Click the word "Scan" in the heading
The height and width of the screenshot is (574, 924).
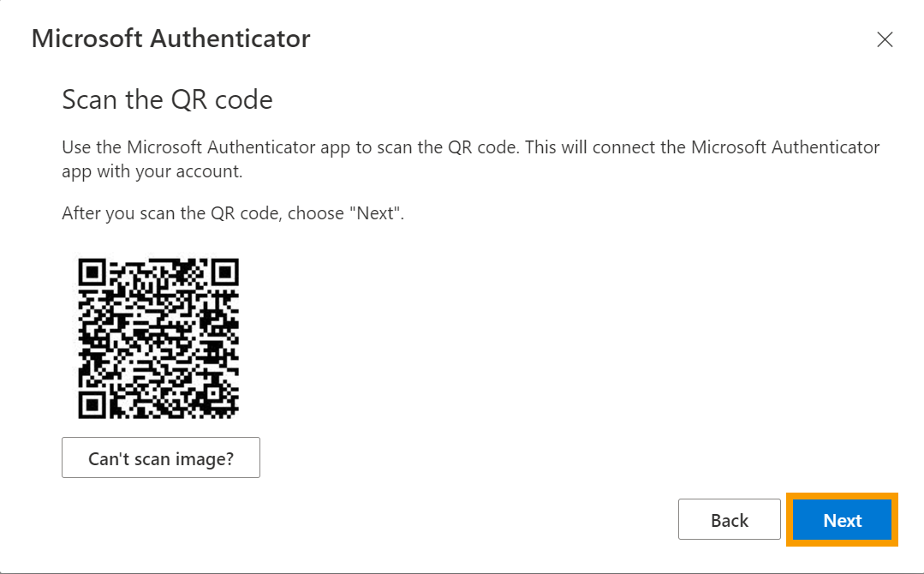click(90, 99)
